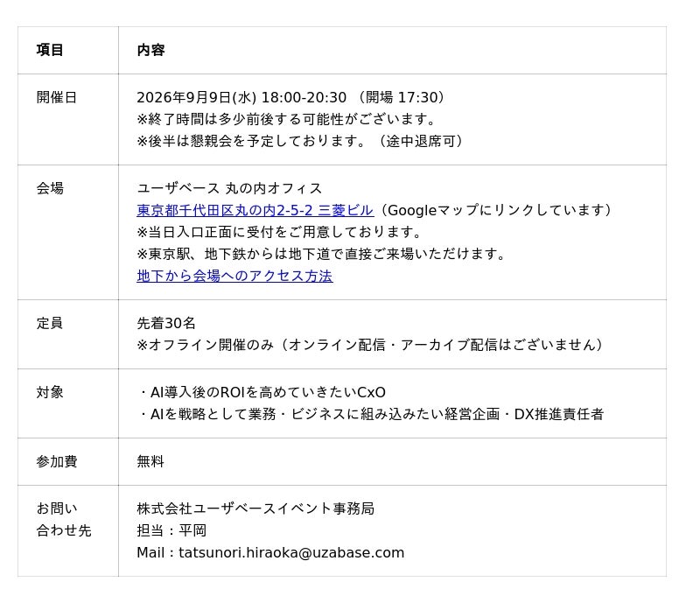This screenshot has width=700, height=603.
Task: Click the 先着30名 capacity text
Action: coord(166,324)
